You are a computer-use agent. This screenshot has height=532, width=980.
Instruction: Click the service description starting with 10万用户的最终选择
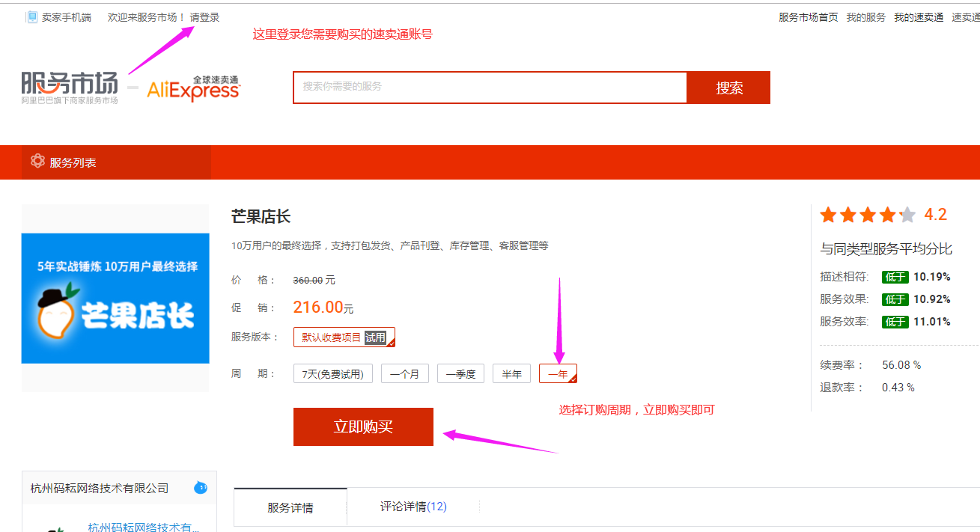pos(390,245)
